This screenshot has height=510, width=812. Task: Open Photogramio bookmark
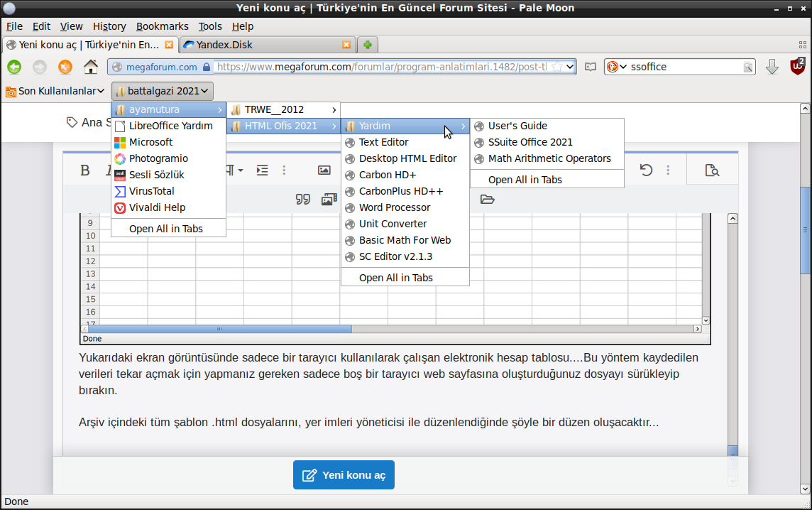click(x=168, y=158)
